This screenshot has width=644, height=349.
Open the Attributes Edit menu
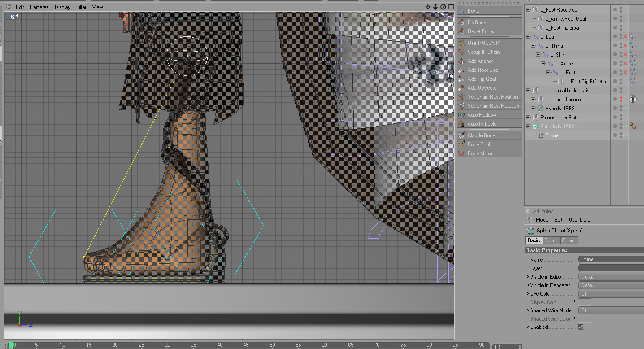pos(558,220)
